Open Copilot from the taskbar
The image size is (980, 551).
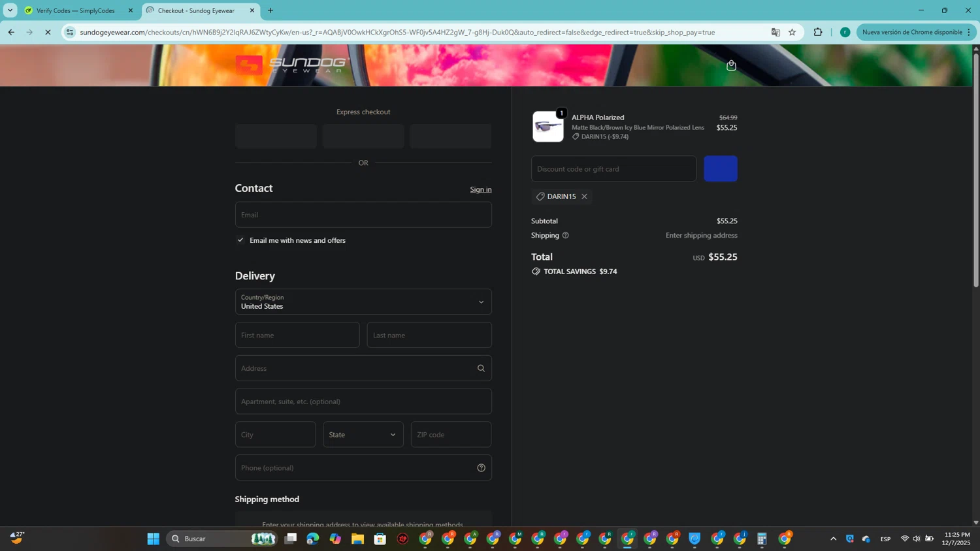pyautogui.click(x=335, y=539)
